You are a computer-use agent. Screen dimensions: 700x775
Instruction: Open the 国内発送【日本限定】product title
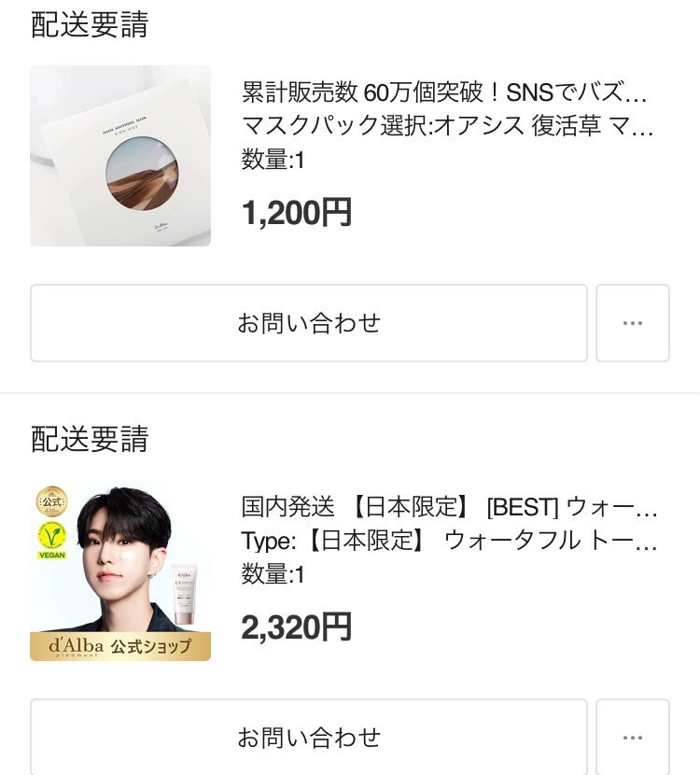click(450, 507)
